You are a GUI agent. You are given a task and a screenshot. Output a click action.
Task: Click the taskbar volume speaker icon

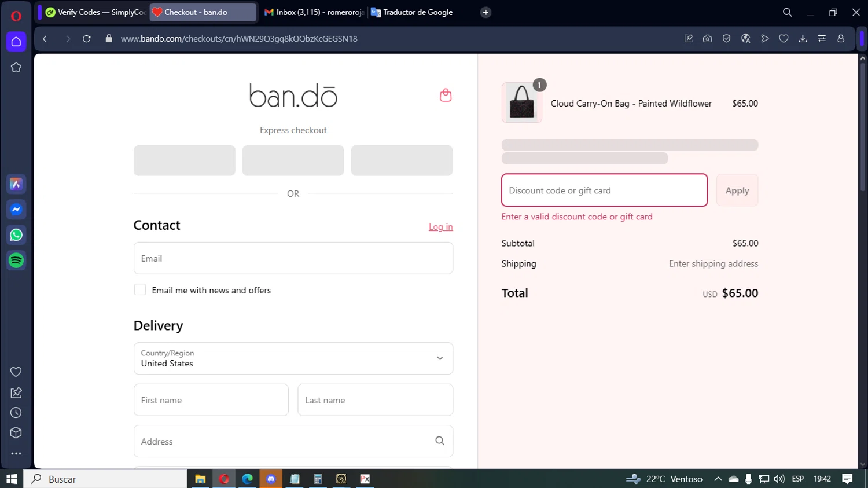(x=779, y=479)
